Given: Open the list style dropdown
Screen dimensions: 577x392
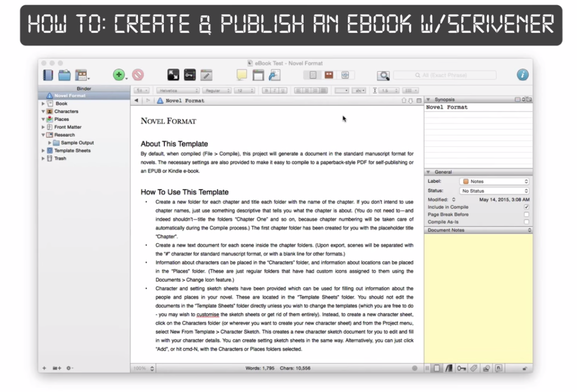Looking at the screenshot, I should pos(410,91).
